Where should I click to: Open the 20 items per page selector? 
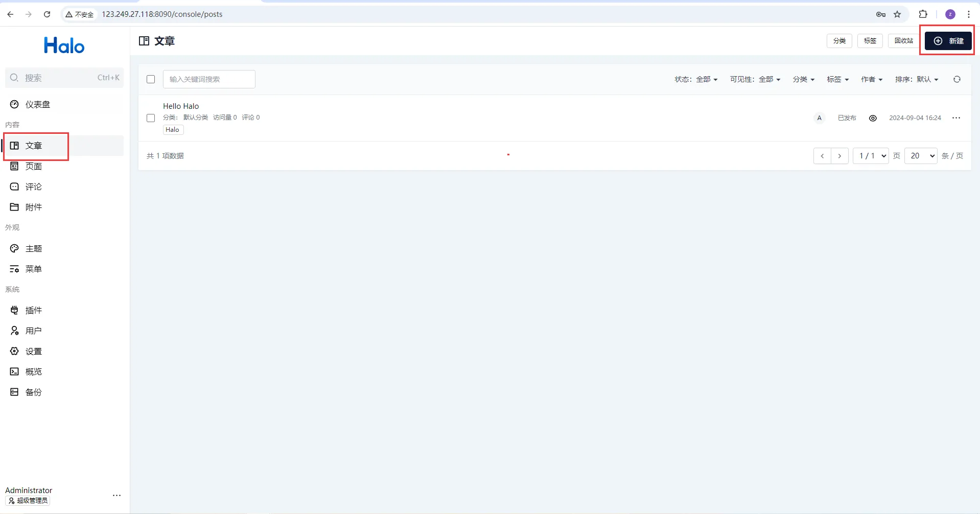(x=921, y=156)
